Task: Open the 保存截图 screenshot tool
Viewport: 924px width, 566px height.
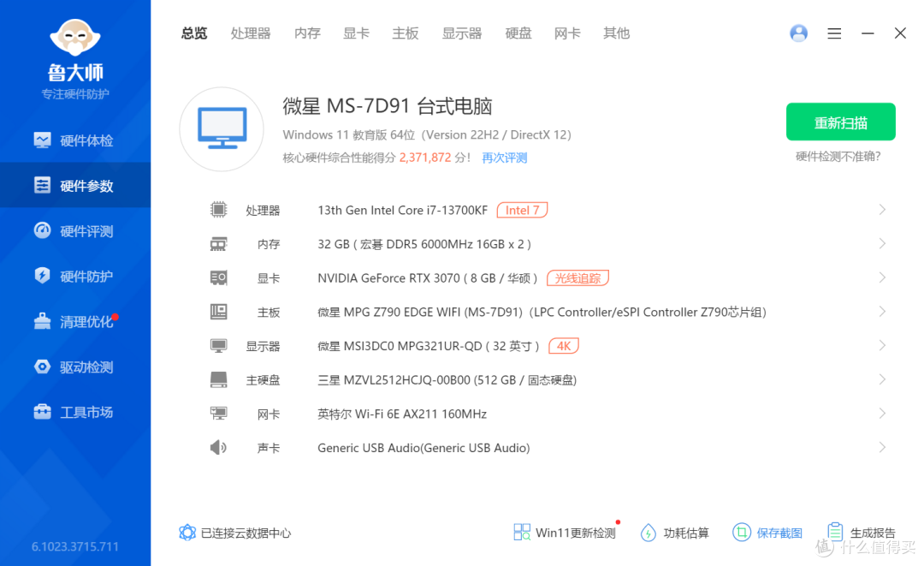Action: pos(767,533)
